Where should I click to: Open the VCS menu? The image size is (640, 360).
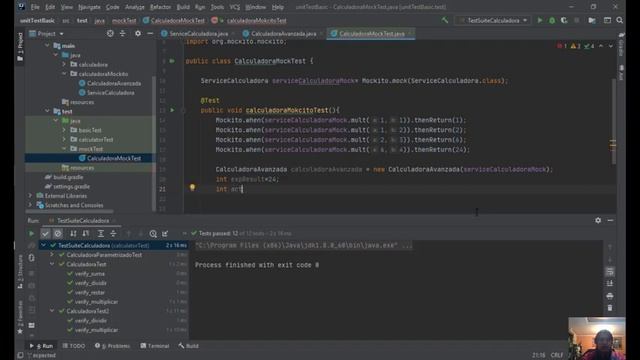click(235, 7)
